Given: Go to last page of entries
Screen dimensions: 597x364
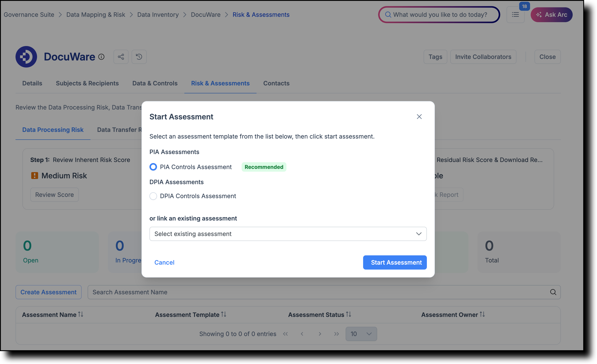Looking at the screenshot, I should point(336,334).
